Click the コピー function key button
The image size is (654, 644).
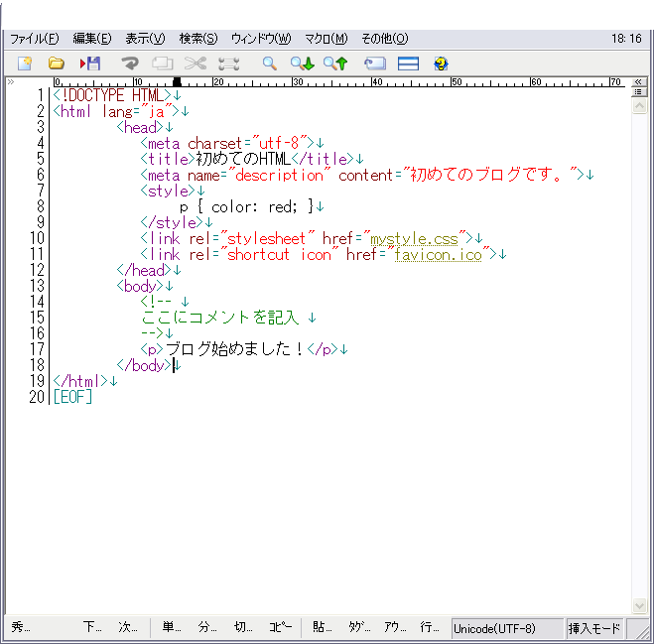[280, 627]
